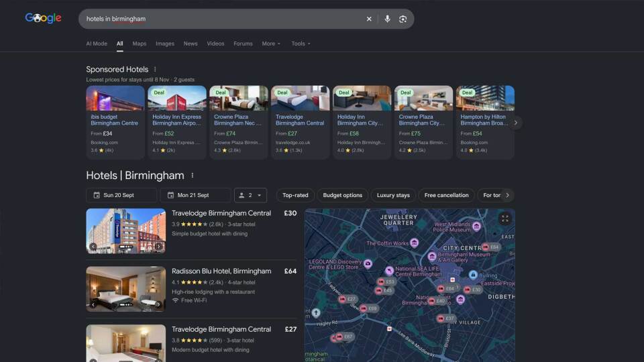Switch to News tab
The image size is (644, 362).
pyautogui.click(x=190, y=44)
